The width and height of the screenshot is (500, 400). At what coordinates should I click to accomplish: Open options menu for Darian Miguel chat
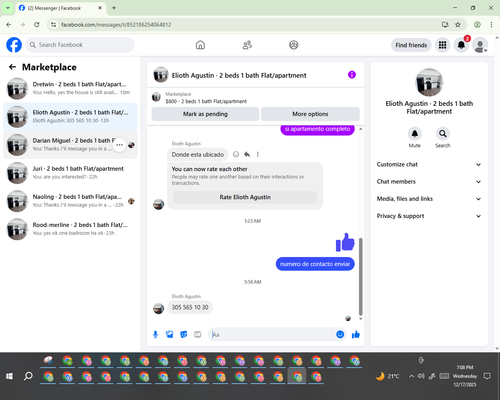pyautogui.click(x=119, y=145)
